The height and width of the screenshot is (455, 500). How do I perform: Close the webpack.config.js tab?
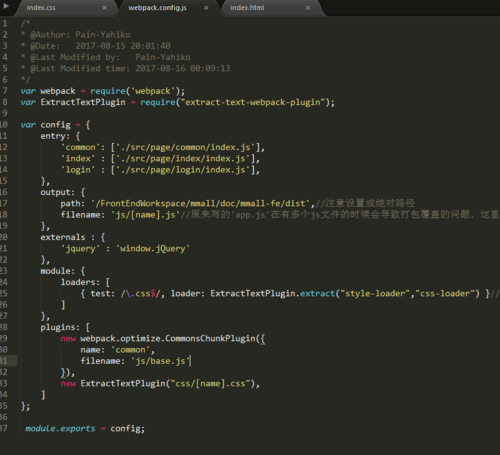pos(206,8)
